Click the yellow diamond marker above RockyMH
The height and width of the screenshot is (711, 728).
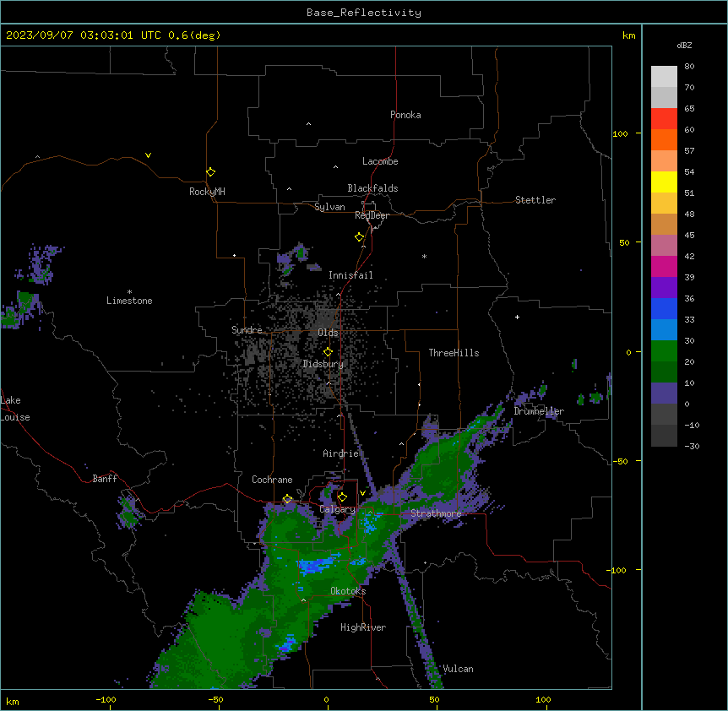tap(211, 172)
